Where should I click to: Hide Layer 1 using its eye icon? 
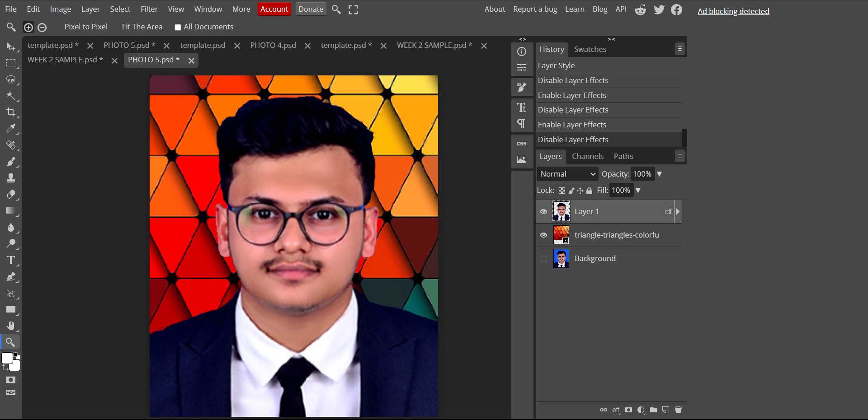(x=543, y=212)
